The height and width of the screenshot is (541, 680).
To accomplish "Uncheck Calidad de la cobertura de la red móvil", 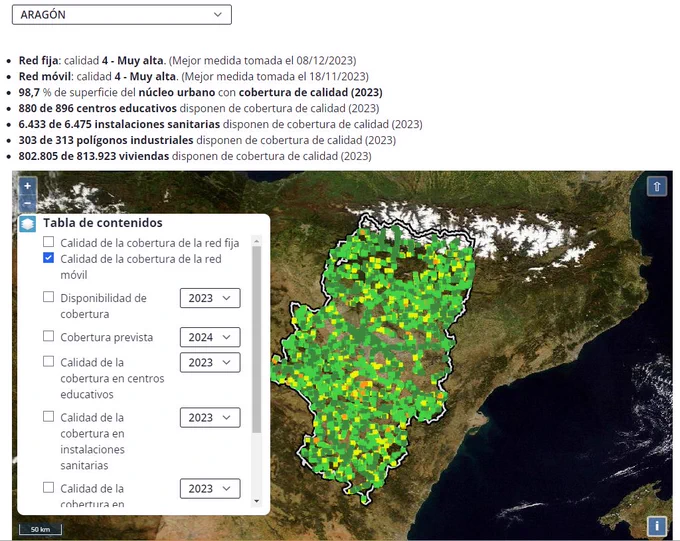I will [49, 258].
